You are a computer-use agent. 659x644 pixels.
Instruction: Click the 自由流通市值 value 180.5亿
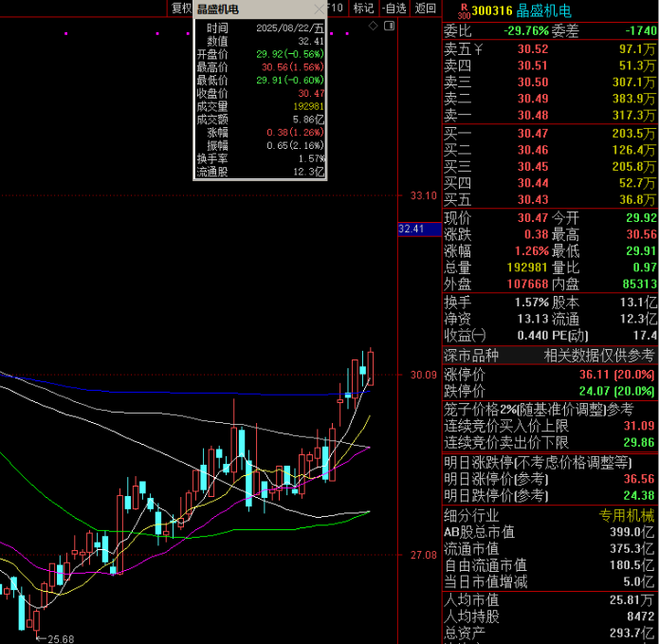pos(632,565)
